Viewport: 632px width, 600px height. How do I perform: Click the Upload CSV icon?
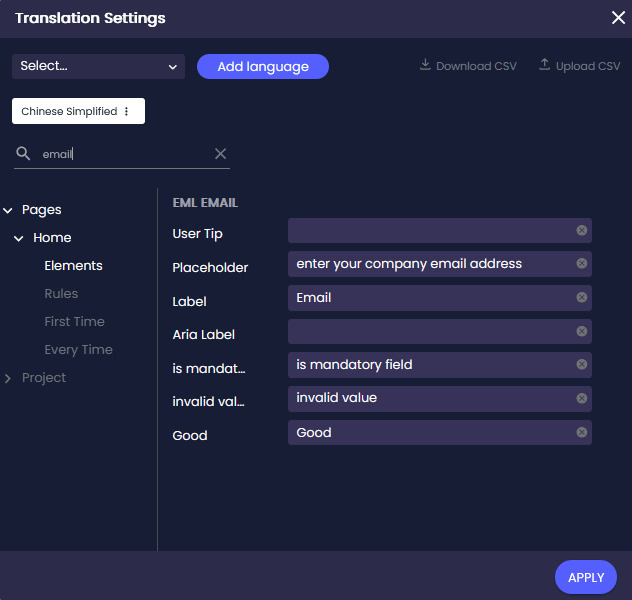tap(545, 64)
